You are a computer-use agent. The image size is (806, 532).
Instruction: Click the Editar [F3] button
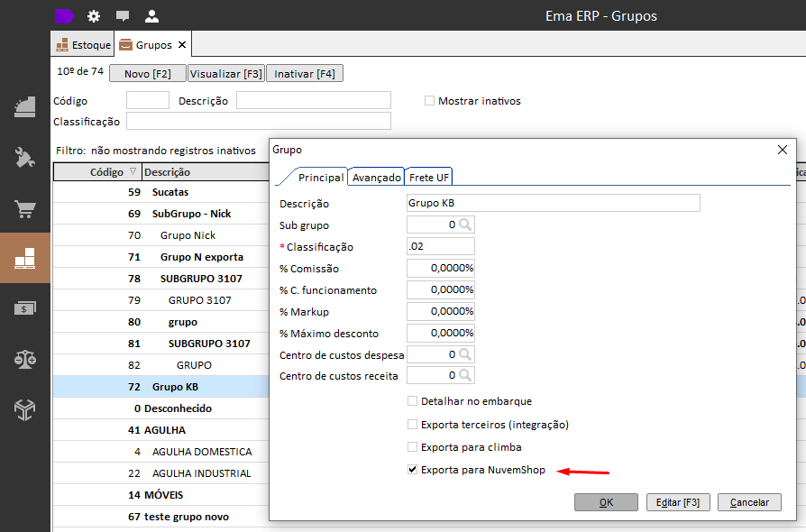677,502
